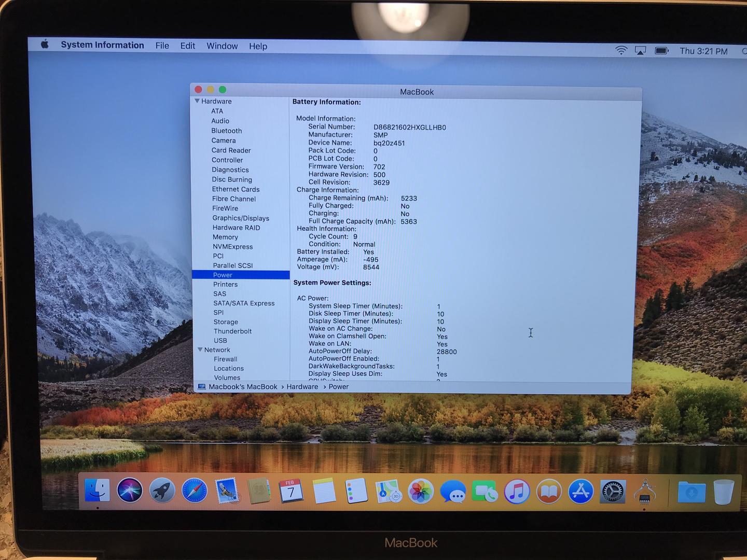Click the AirPlay display icon
This screenshot has height=560, width=747.
click(x=641, y=51)
